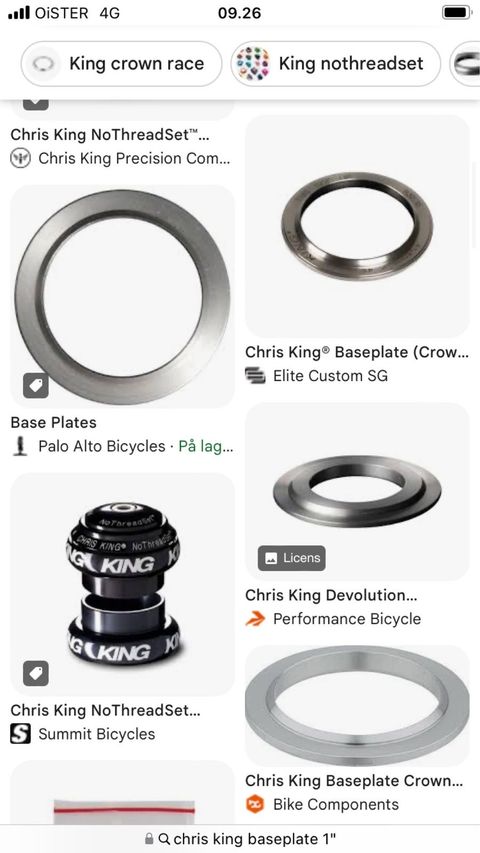
Task: Tap the Palo Alto Bicycles favicon
Action: pos(20,447)
